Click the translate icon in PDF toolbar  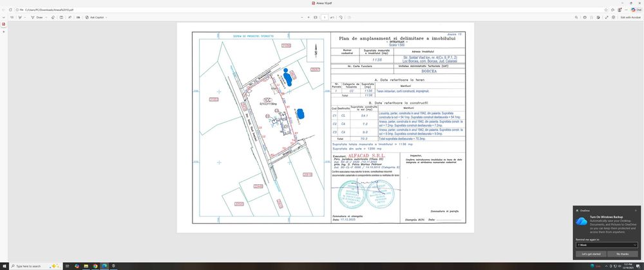(78, 17)
